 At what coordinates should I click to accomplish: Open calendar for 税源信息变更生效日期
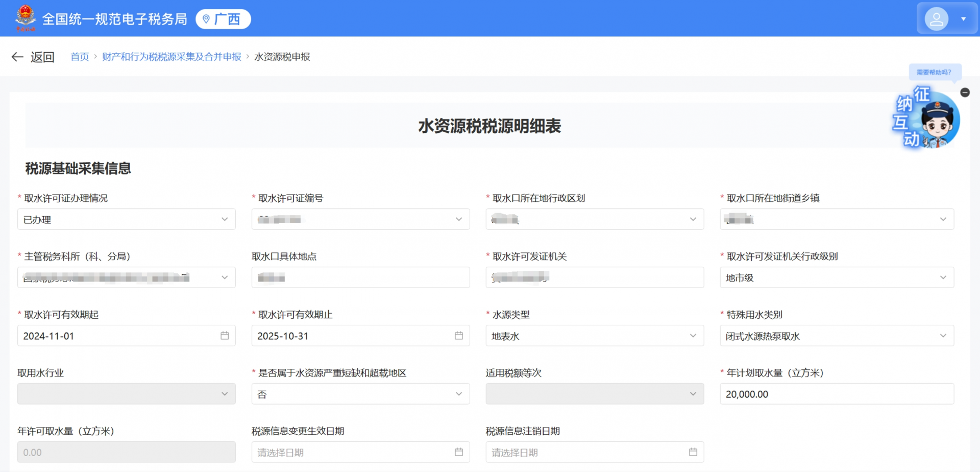coord(459,452)
